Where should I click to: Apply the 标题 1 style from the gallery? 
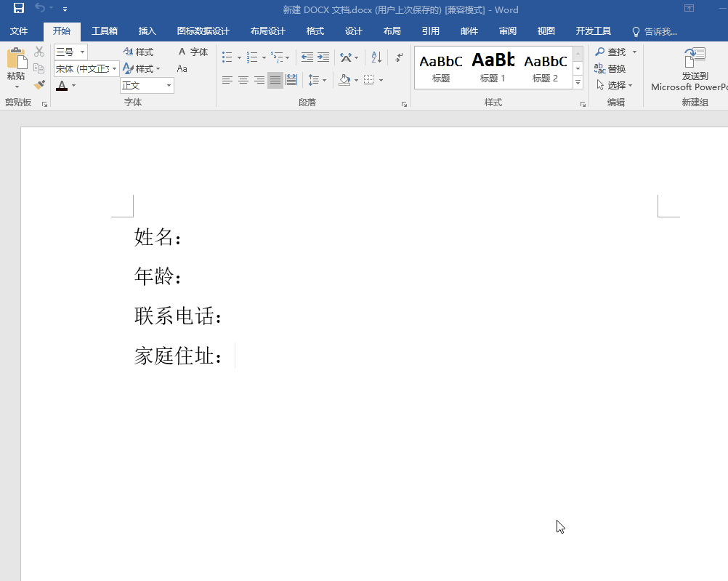coord(493,66)
